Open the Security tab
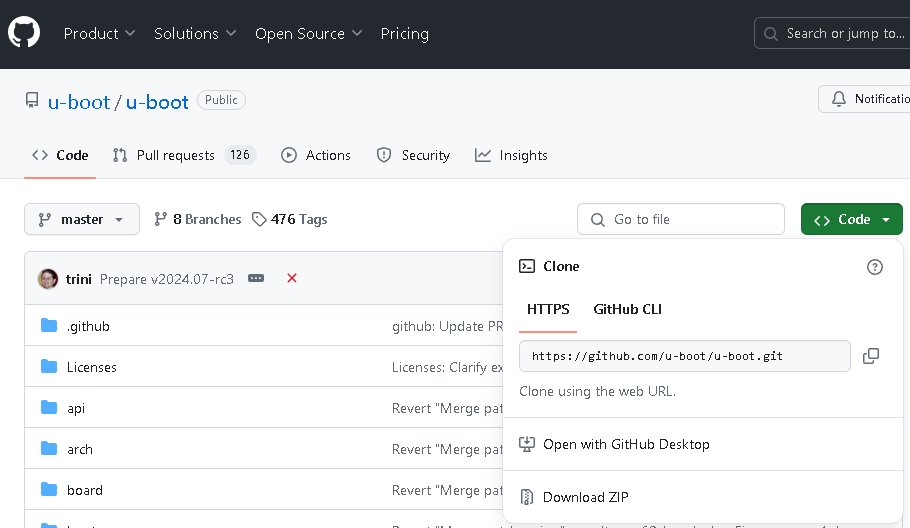This screenshot has width=910, height=528. (x=413, y=155)
